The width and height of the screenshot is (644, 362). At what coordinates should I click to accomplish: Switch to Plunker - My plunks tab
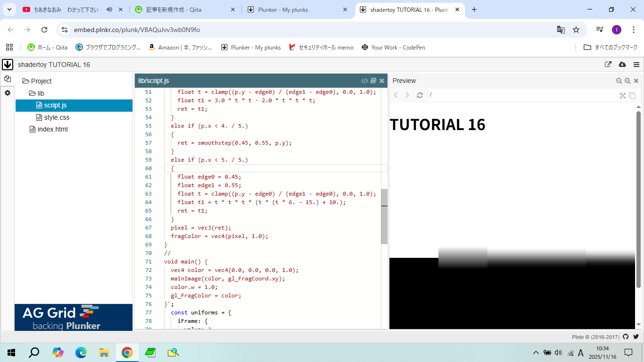coord(298,9)
